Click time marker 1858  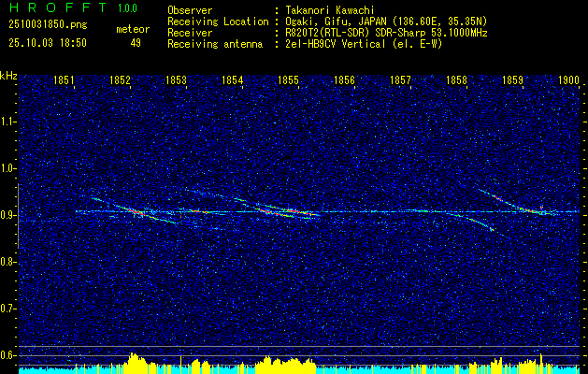tap(457, 80)
